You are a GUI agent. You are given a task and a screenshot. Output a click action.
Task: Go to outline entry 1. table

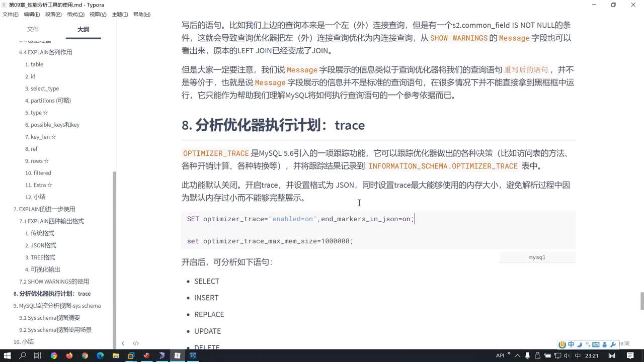click(x=34, y=64)
